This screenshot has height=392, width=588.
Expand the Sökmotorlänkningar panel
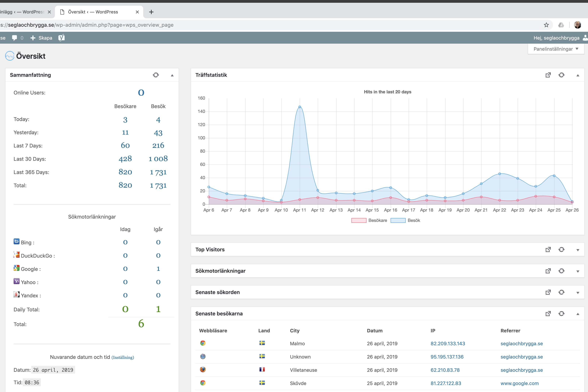(578, 271)
